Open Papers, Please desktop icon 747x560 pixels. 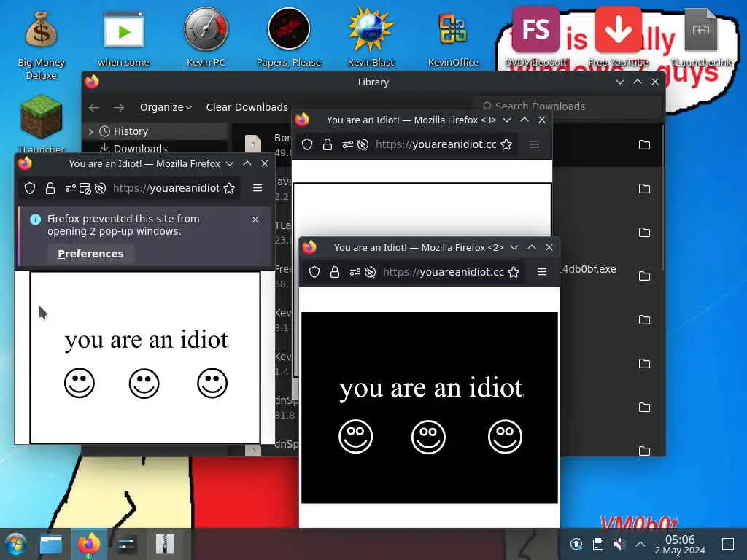(x=289, y=38)
